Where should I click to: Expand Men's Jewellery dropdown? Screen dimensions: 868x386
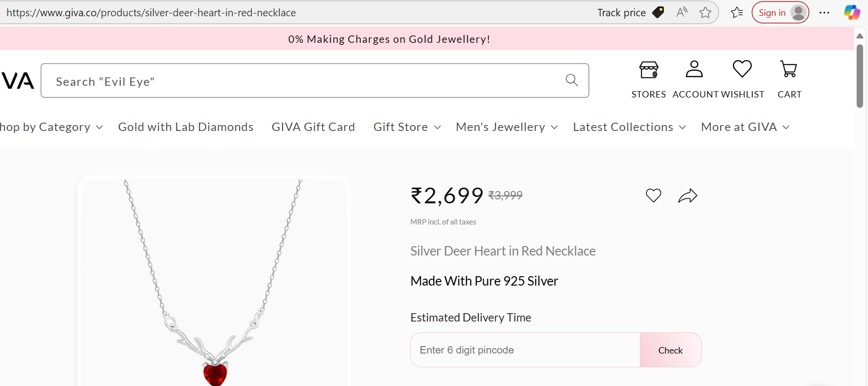pyautogui.click(x=506, y=127)
